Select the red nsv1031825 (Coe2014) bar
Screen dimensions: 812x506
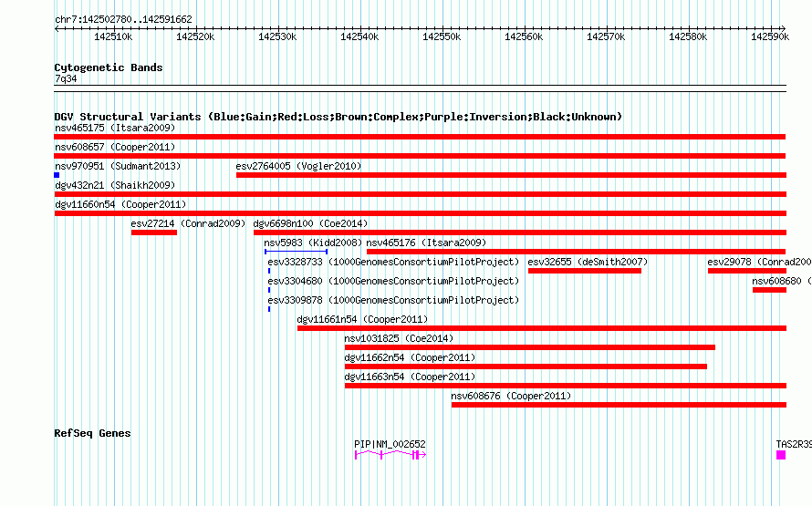point(530,347)
